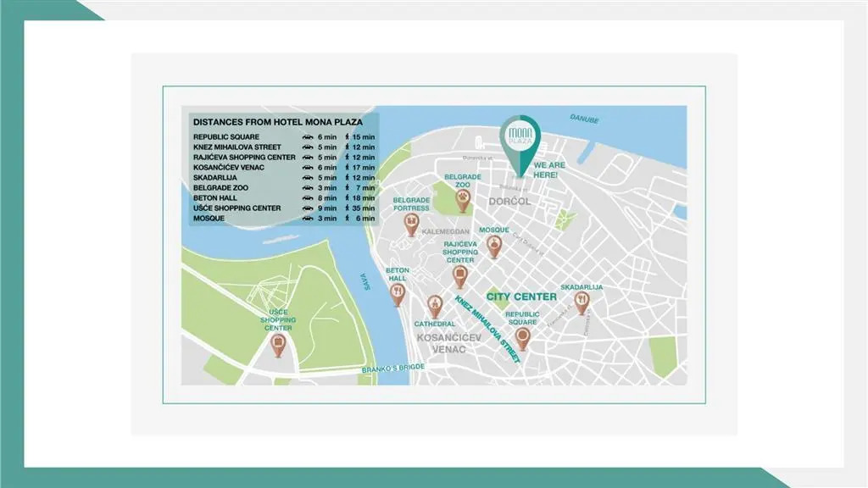The height and width of the screenshot is (488, 868).
Task: Click the Distances From Hotel Mona Plaza heading
Action: click(266, 121)
